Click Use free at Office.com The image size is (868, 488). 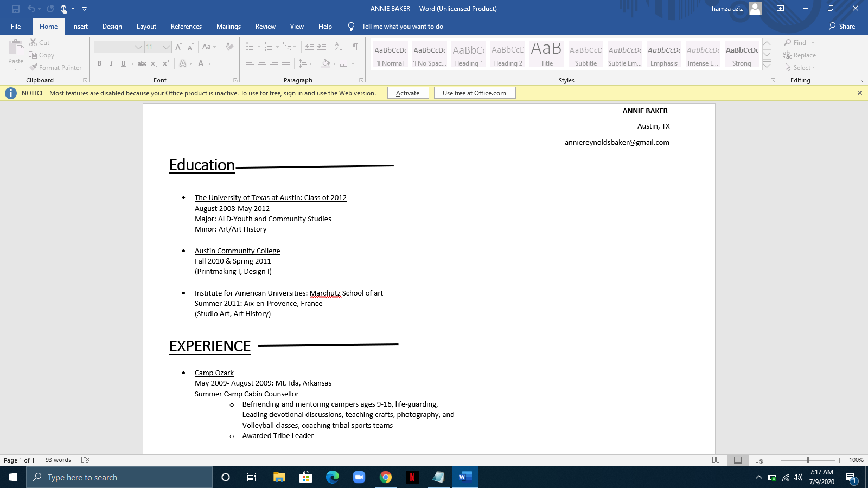(x=474, y=93)
